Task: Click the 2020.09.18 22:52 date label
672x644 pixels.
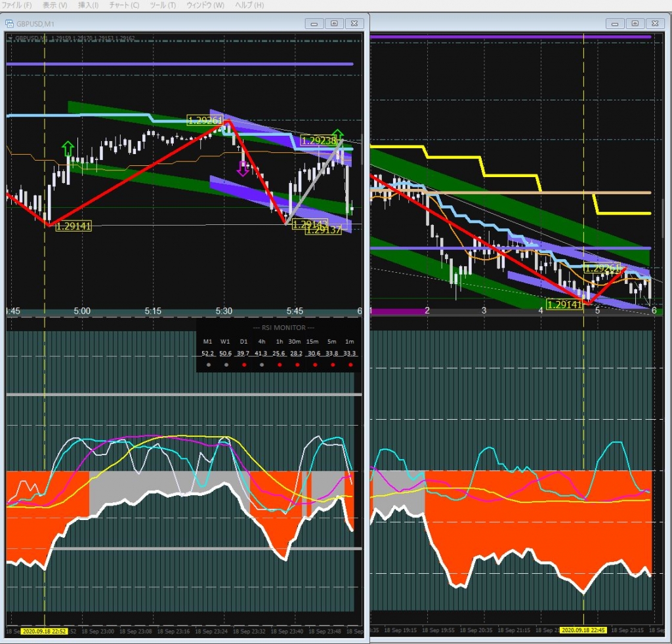Action: tap(43, 630)
